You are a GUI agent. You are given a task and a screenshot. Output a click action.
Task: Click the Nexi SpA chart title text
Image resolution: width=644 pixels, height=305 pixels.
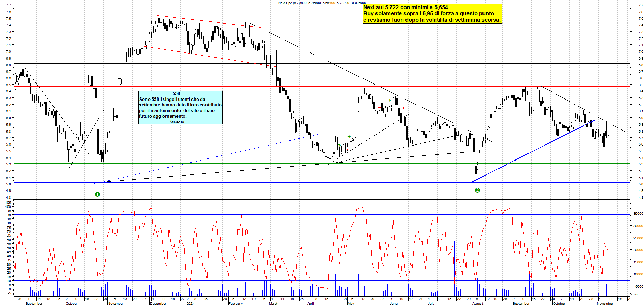pyautogui.click(x=322, y=3)
